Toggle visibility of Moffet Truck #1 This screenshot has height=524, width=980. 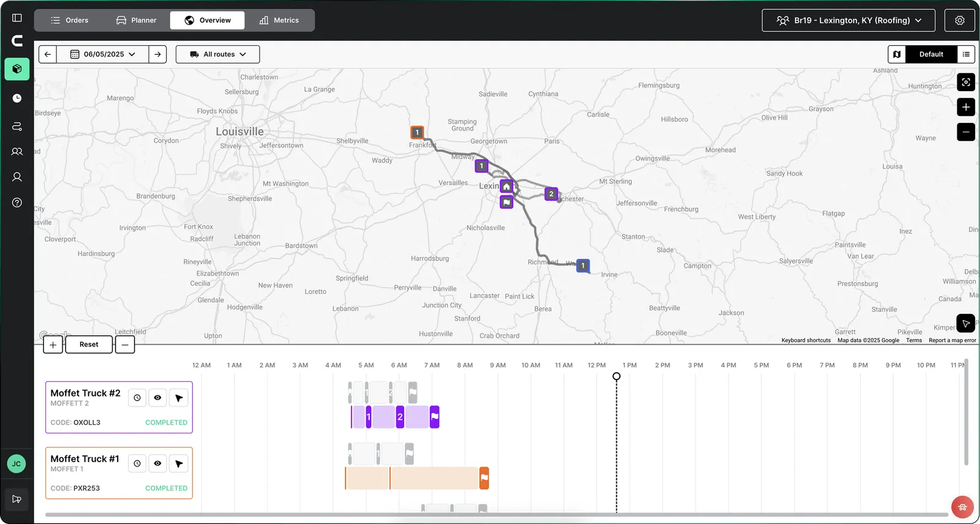coord(157,463)
